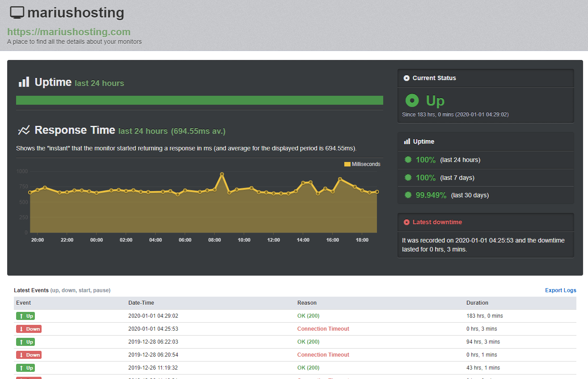Click the Current Status circle icon
This screenshot has width=588, height=379.
406,78
